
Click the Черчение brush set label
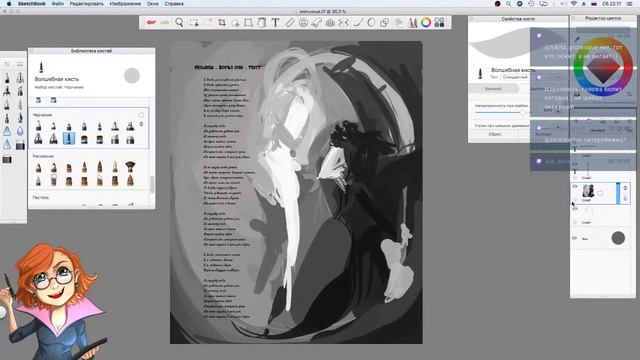(x=42, y=115)
